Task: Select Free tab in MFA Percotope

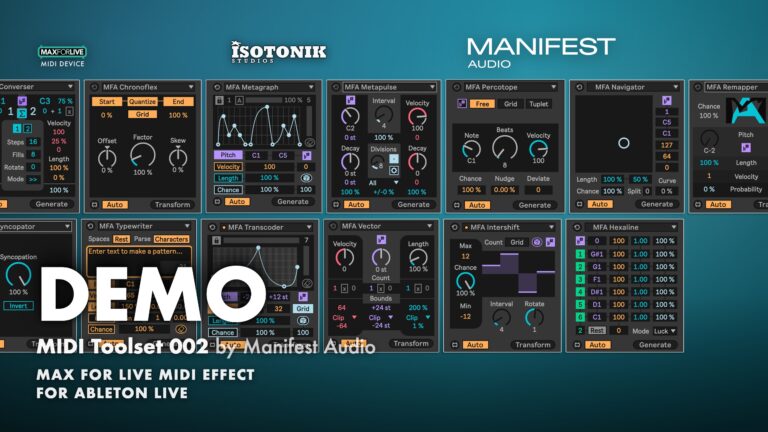Action: click(482, 104)
